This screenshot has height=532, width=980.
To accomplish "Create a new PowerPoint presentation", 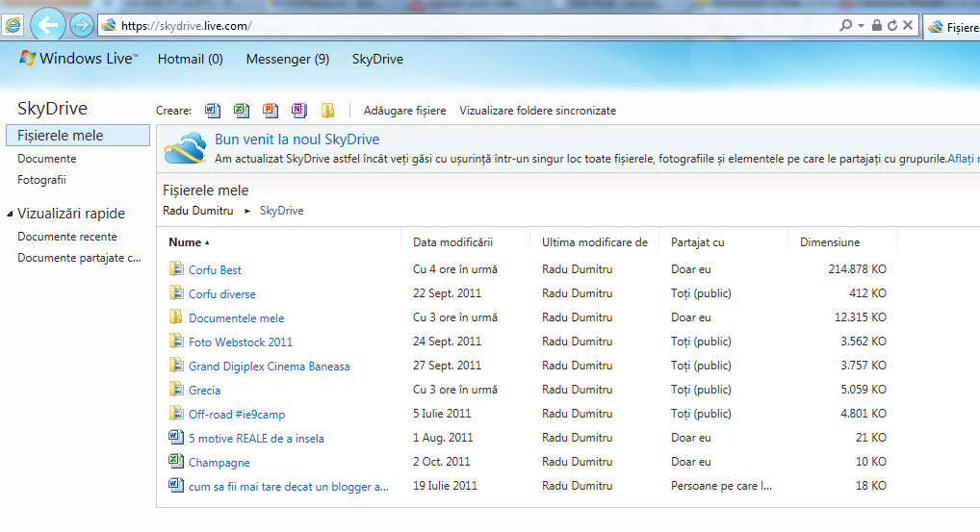I will [270, 111].
